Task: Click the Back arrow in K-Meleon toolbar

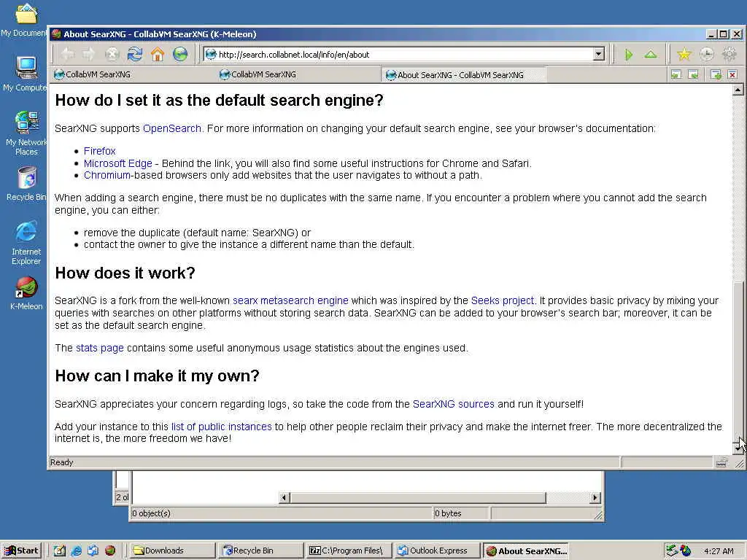Action: tap(68, 54)
